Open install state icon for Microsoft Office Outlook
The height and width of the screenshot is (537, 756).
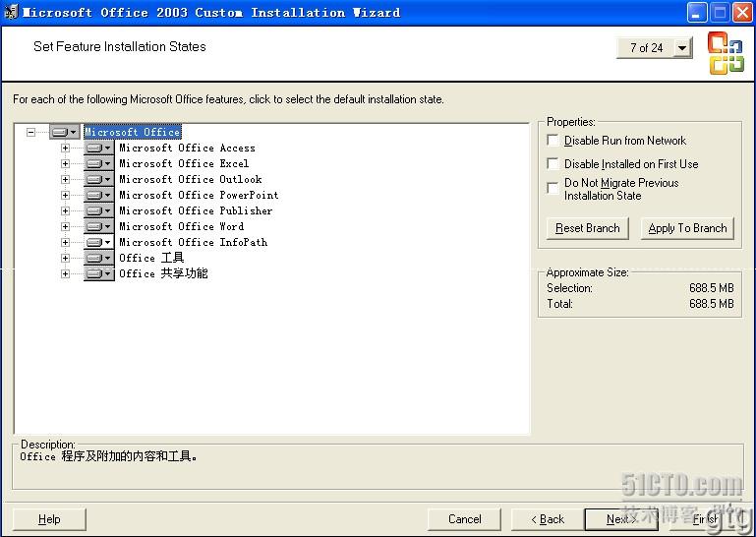(99, 179)
